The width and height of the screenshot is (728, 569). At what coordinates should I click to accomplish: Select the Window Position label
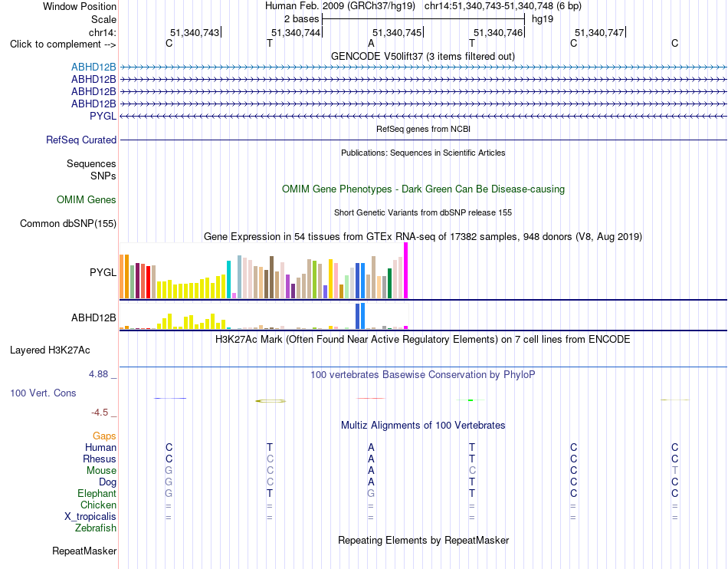coord(80,6)
